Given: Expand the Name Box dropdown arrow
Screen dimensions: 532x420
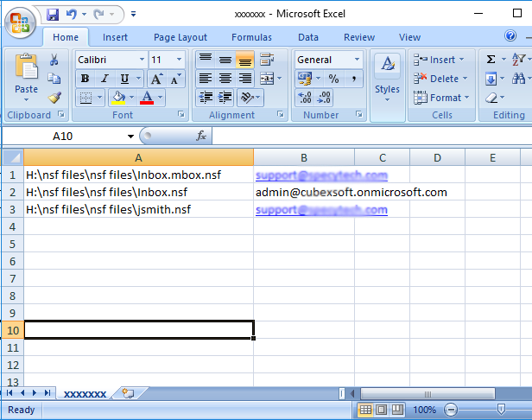Looking at the screenshot, I should [x=130, y=137].
